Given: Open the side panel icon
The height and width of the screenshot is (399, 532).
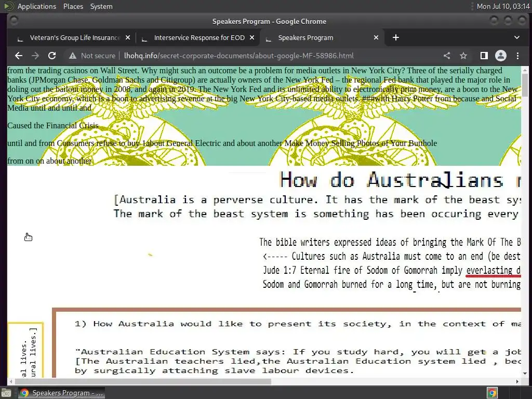Looking at the screenshot, I should (484, 56).
